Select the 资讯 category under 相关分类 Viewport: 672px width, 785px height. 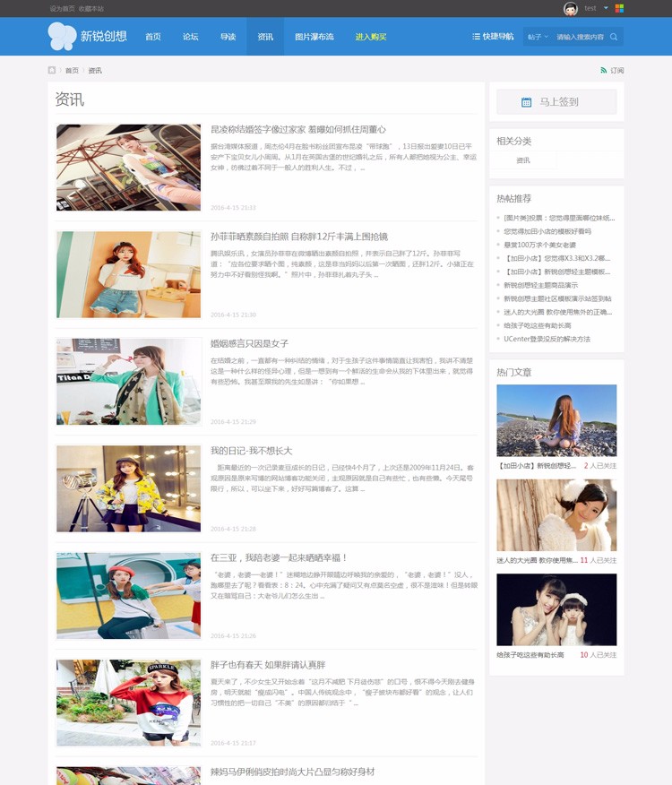coord(523,160)
